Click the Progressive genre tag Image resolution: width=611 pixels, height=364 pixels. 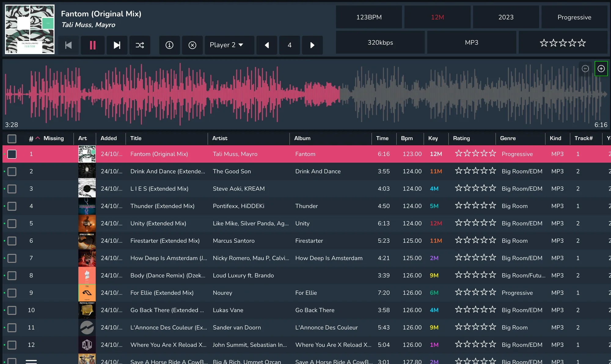[574, 17]
